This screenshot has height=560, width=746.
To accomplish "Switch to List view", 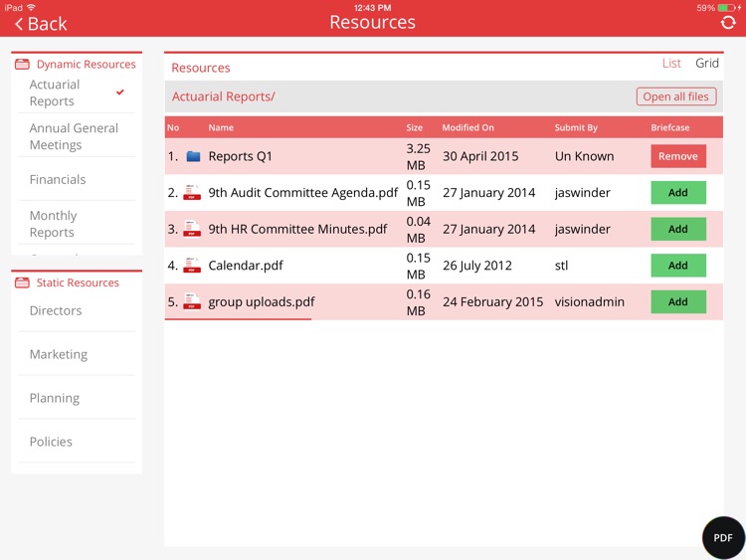I will [671, 64].
